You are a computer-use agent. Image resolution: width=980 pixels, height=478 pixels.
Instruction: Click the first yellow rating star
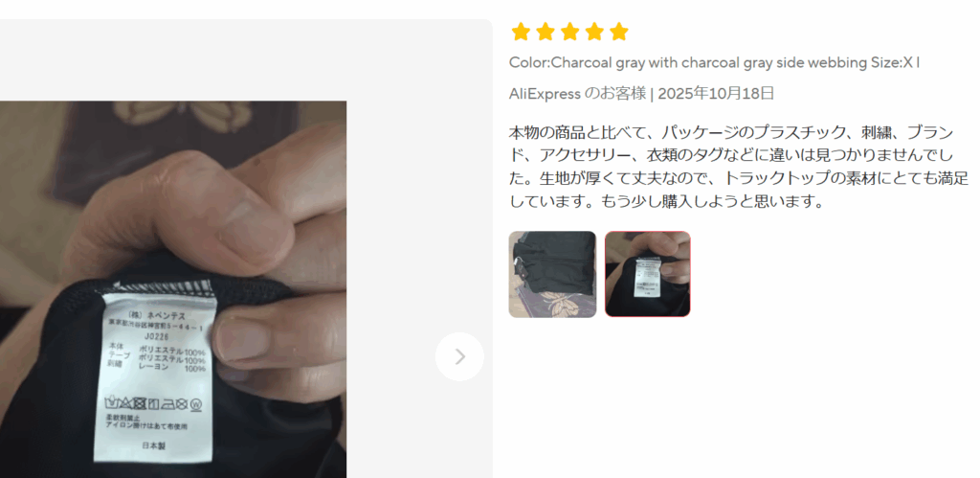(x=521, y=32)
